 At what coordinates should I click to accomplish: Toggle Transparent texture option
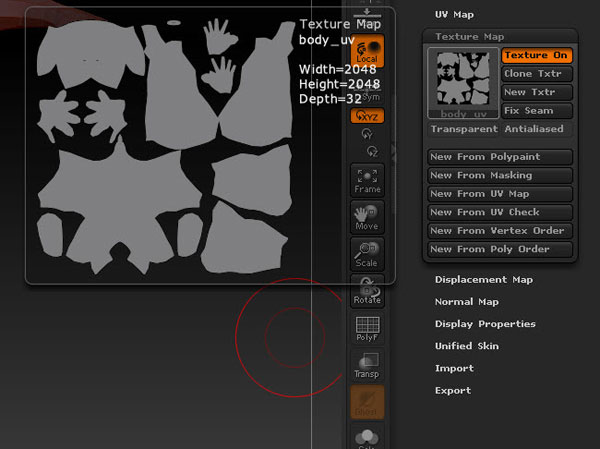coord(464,129)
